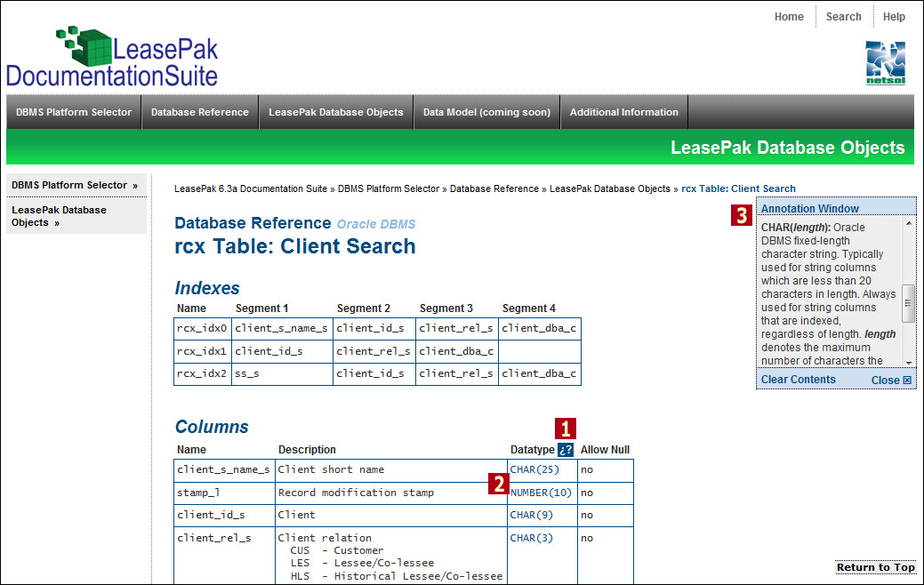Click the Segment 4 column header
924x585 pixels.
(x=529, y=309)
